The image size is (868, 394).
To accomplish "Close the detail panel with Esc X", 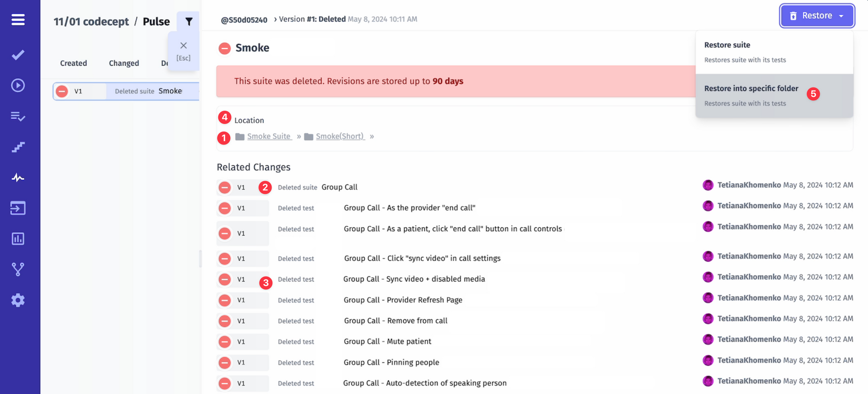I will [x=184, y=51].
